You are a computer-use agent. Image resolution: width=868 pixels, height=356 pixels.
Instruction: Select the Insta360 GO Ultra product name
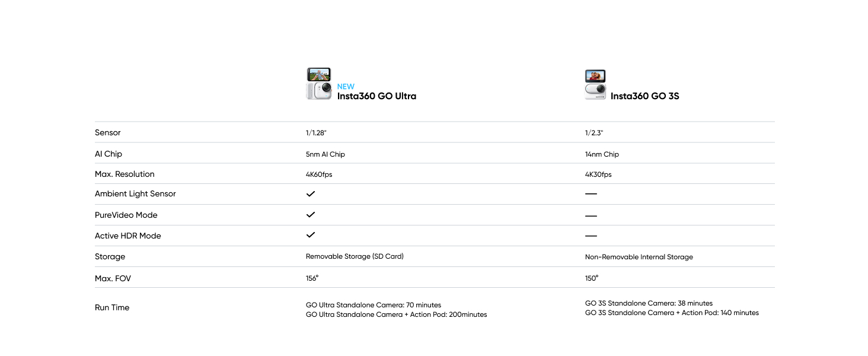(378, 96)
